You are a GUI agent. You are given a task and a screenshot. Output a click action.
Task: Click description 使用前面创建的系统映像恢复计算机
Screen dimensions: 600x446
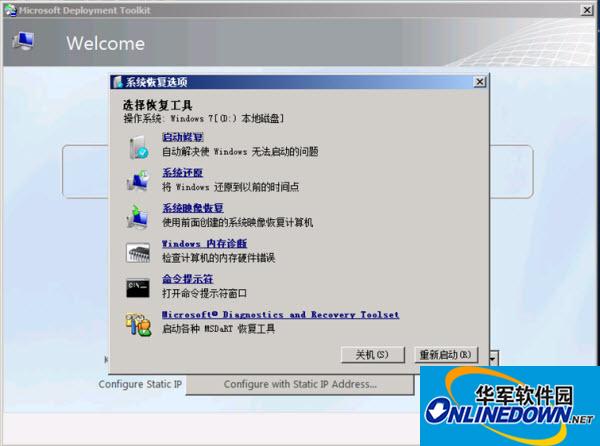click(x=238, y=223)
